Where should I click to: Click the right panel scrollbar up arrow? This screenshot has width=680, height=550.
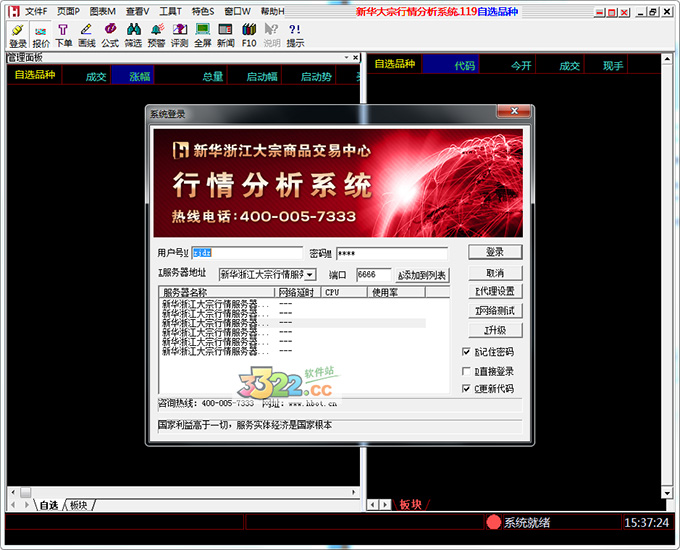pos(667,59)
